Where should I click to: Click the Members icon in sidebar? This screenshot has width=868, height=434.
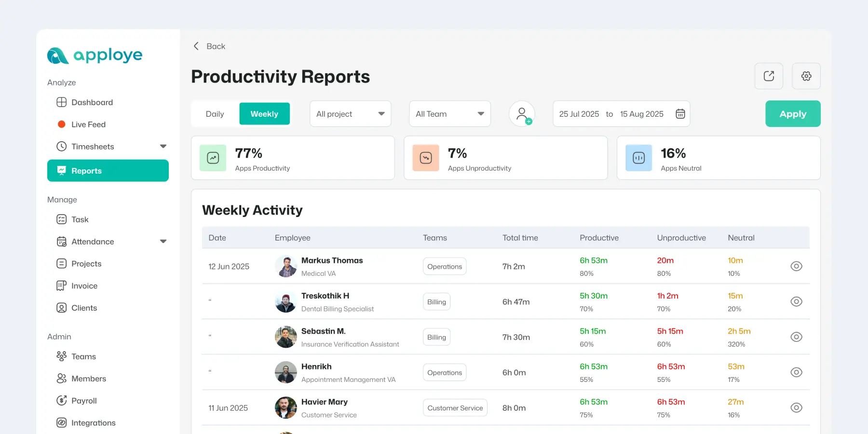coord(61,379)
